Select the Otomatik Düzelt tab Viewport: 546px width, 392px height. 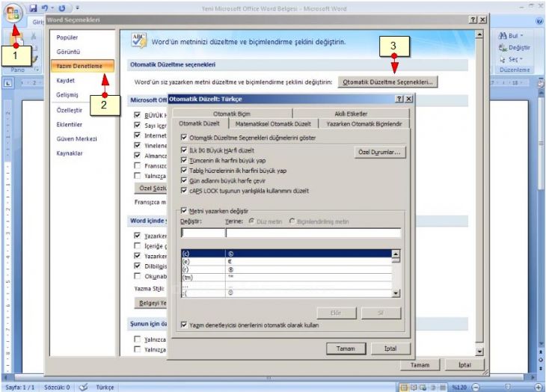coord(199,123)
